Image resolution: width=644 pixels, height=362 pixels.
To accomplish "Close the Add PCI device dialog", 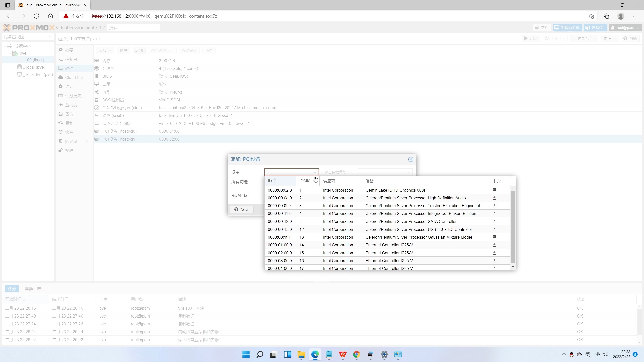I will tap(411, 159).
